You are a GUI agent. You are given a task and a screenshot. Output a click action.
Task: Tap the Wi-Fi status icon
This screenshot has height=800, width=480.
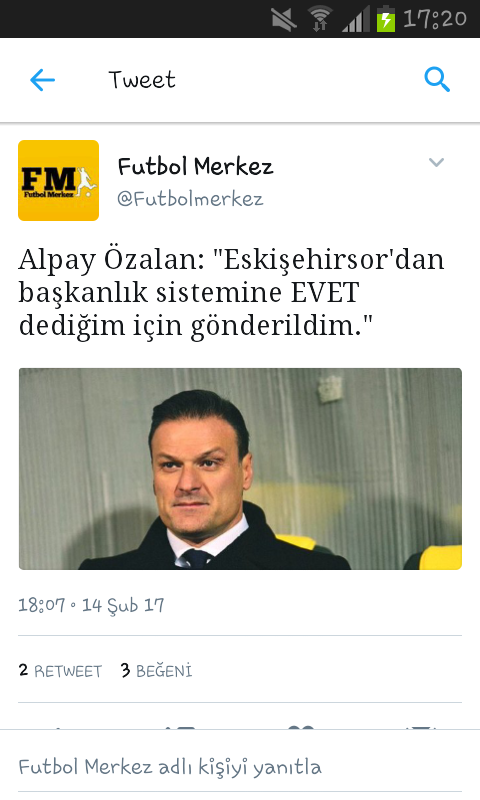(320, 19)
